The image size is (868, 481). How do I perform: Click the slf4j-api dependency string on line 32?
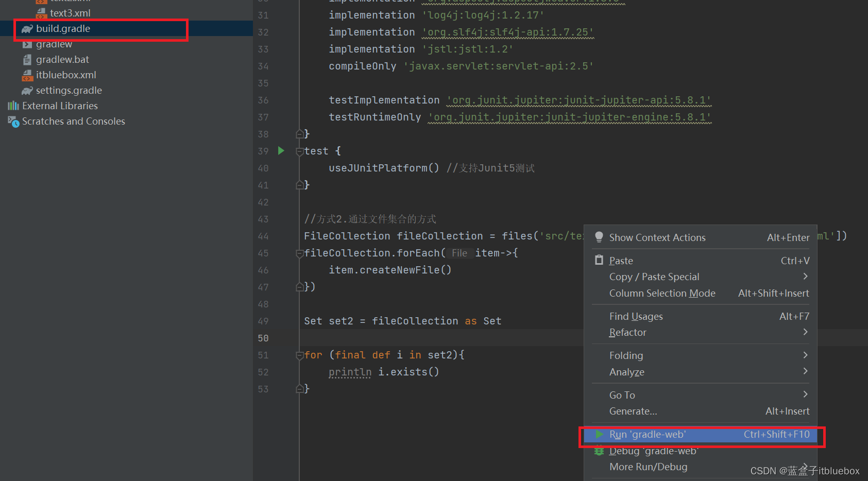click(x=508, y=32)
